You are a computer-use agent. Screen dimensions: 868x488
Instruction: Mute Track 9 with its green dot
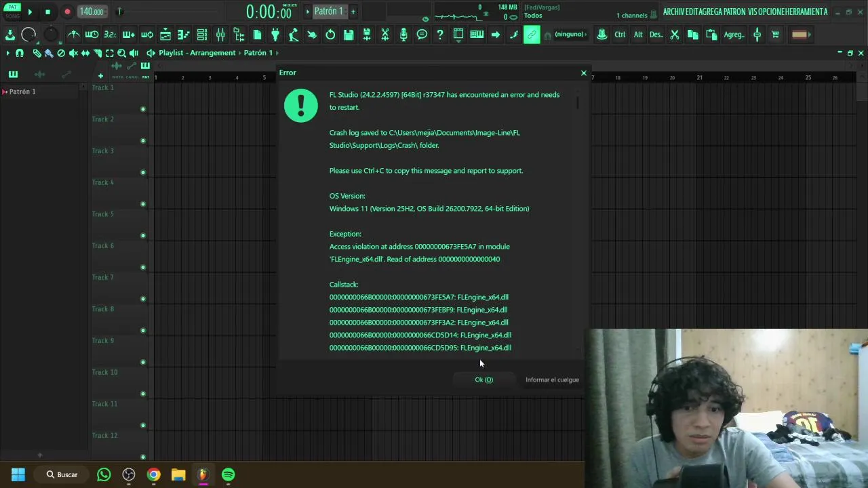coord(142,362)
